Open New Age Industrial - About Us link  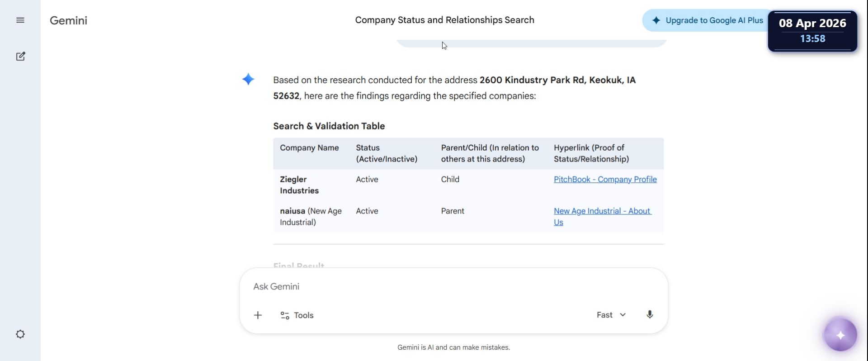(602, 212)
